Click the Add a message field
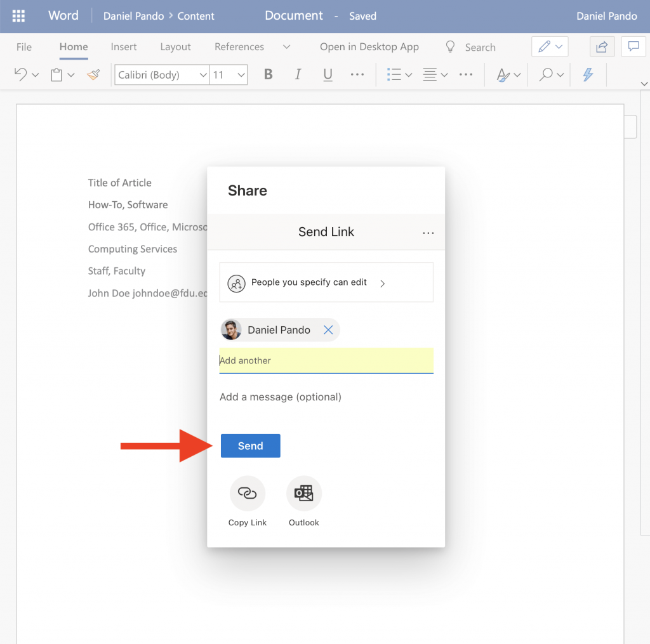650x644 pixels. pos(326,397)
